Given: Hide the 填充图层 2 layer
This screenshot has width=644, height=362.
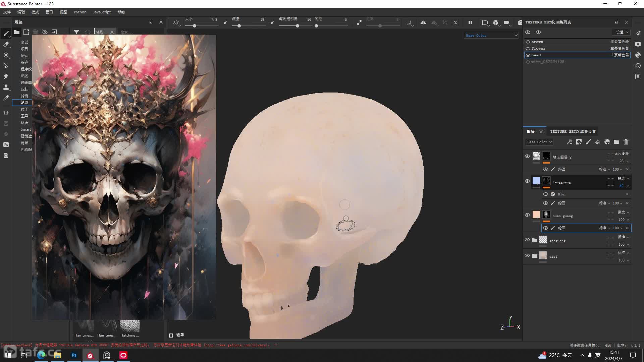Looking at the screenshot, I should (527, 156).
